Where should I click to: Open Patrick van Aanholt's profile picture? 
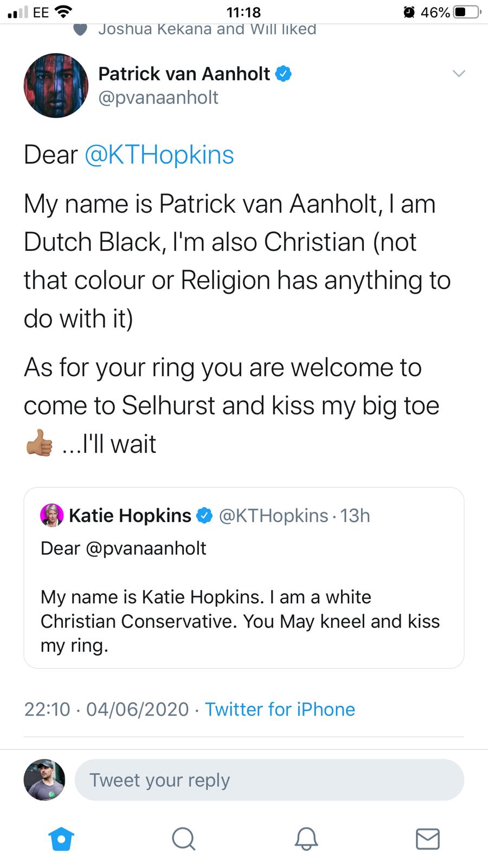tap(56, 85)
